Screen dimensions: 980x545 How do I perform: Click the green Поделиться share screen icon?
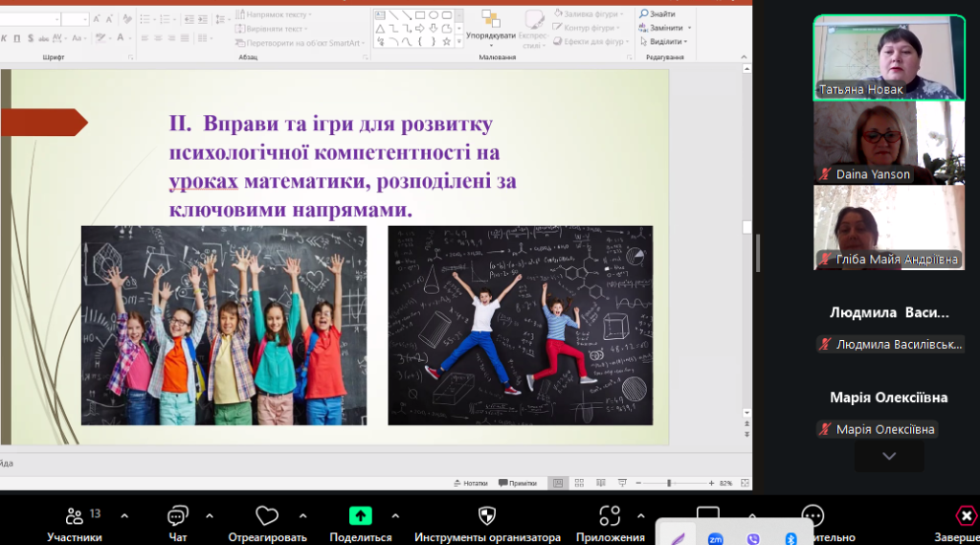point(361,516)
